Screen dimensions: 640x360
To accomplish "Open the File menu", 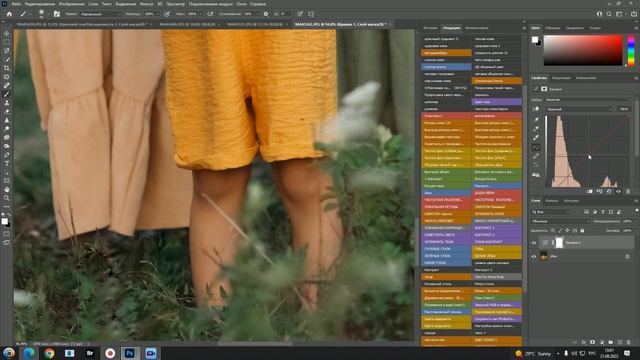I will pyautogui.click(x=16, y=4).
